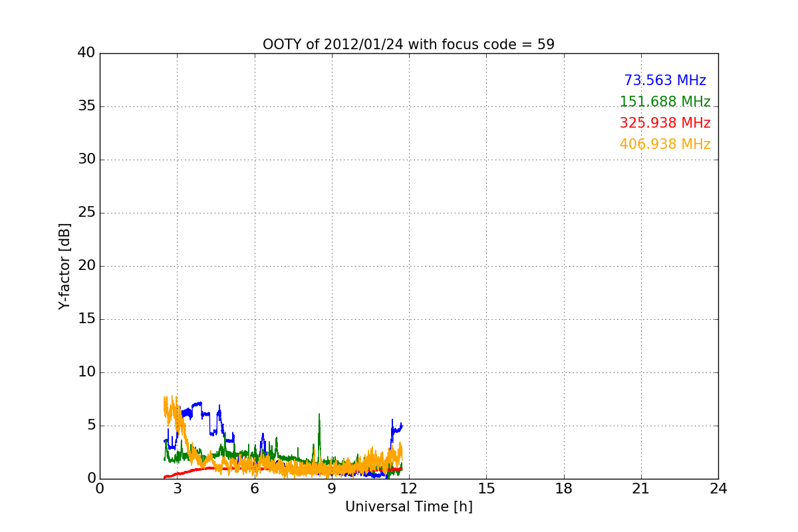Viewport: 798px width, 532px height.
Task: Click the x-axis tick label 18
Action: [x=564, y=488]
